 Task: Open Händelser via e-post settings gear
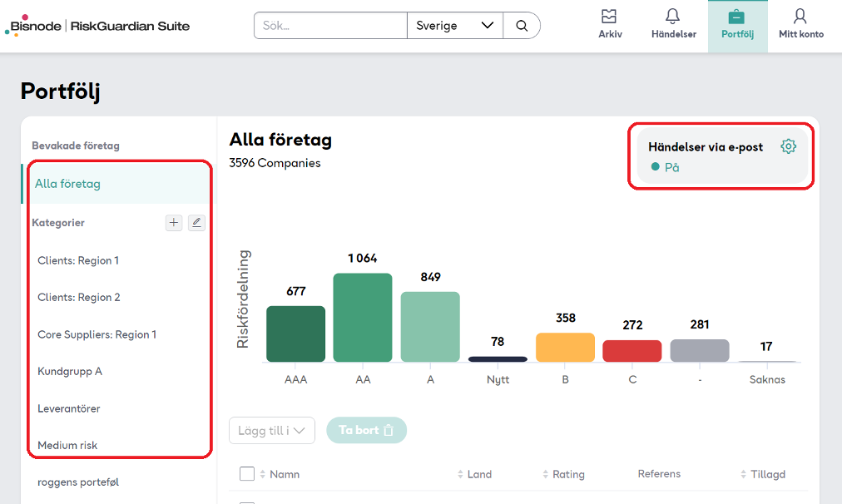click(788, 146)
